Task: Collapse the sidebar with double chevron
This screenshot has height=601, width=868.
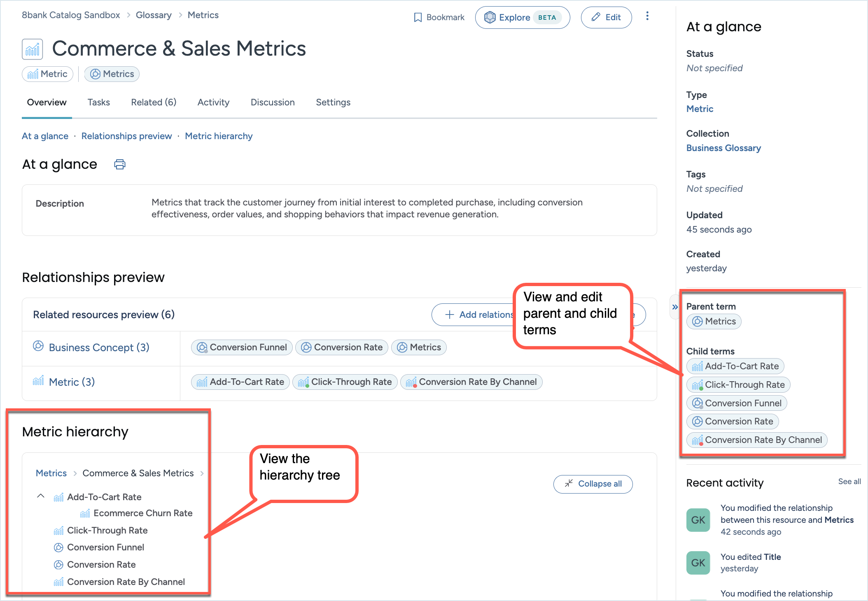Action: (x=674, y=307)
